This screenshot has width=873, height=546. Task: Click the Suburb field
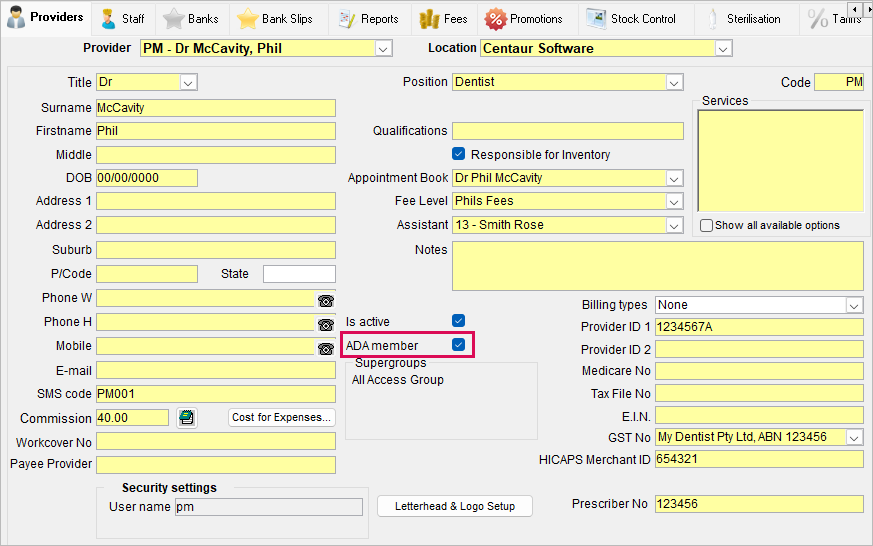(216, 250)
